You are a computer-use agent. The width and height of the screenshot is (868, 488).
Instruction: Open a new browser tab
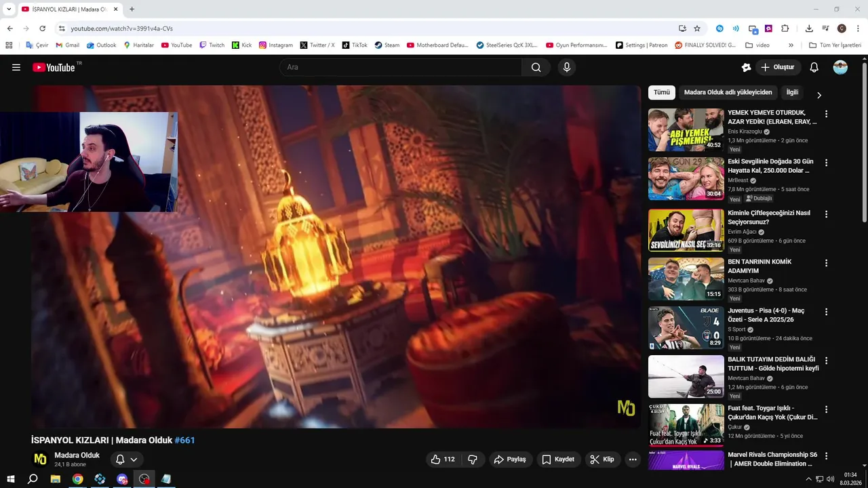coord(132,9)
